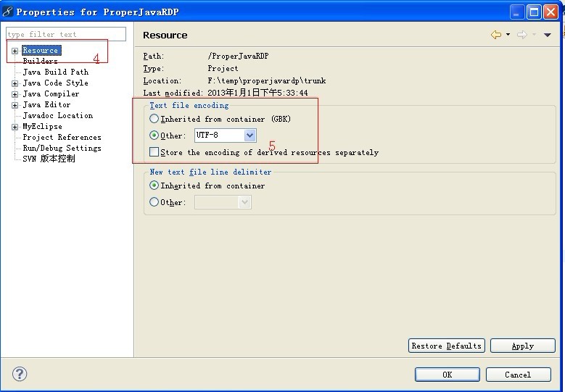Viewport: 565px width, 392px height.
Task: Minimize the Properties dialog window
Action: click(x=516, y=12)
